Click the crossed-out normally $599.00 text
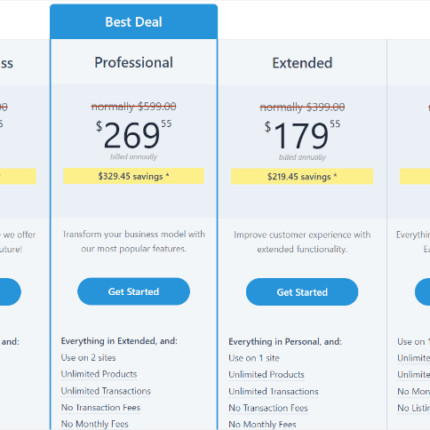The height and width of the screenshot is (430, 430). tap(134, 107)
